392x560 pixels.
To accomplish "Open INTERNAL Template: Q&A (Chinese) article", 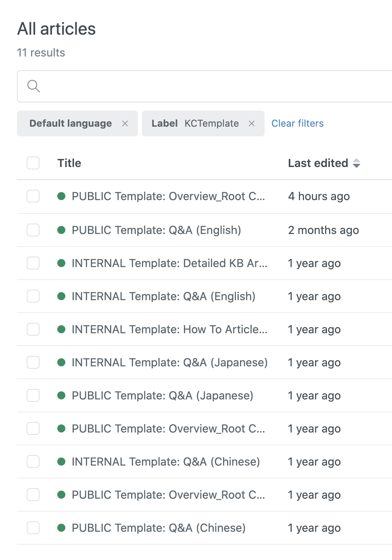I will (x=165, y=462).
